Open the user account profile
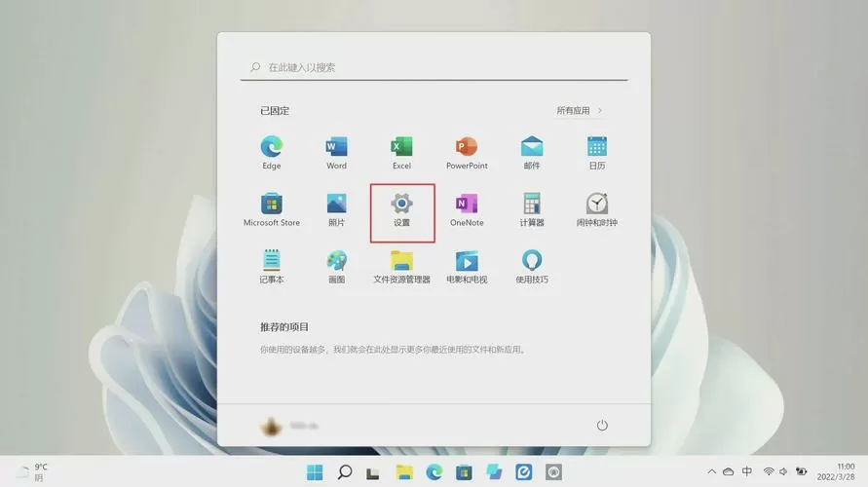Screen dimensions: 868x487 [289, 426]
